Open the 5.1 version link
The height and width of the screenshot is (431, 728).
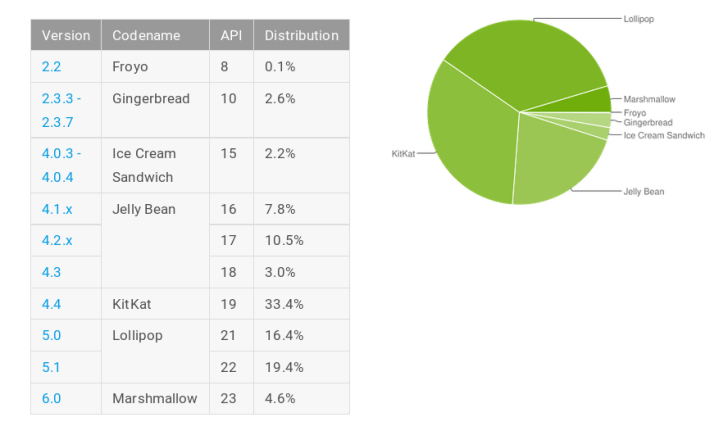pyautogui.click(x=51, y=367)
